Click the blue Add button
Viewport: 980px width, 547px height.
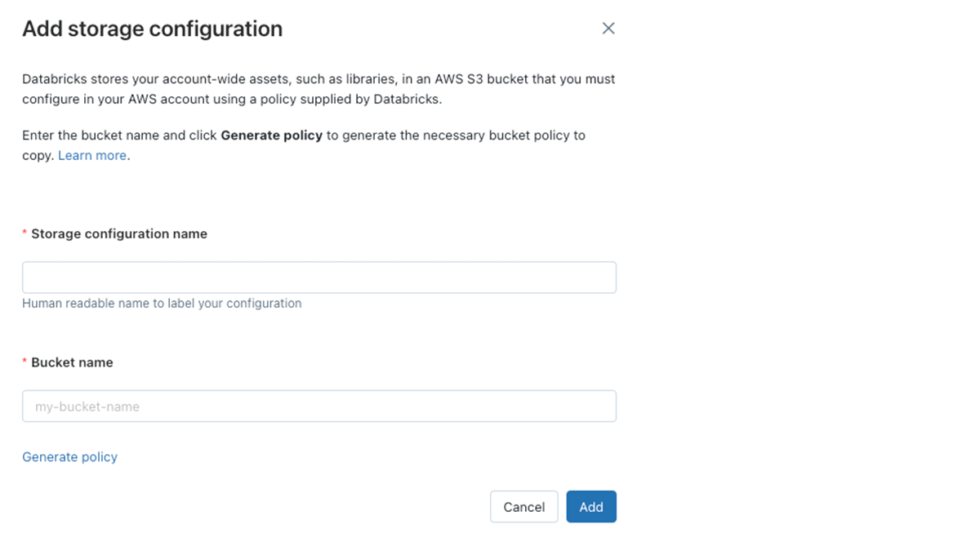tap(591, 507)
